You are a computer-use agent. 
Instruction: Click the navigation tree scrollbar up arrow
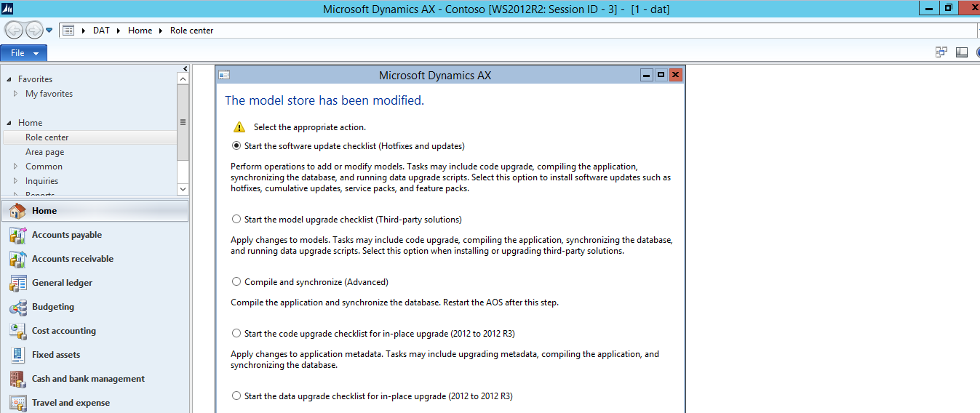(183, 79)
